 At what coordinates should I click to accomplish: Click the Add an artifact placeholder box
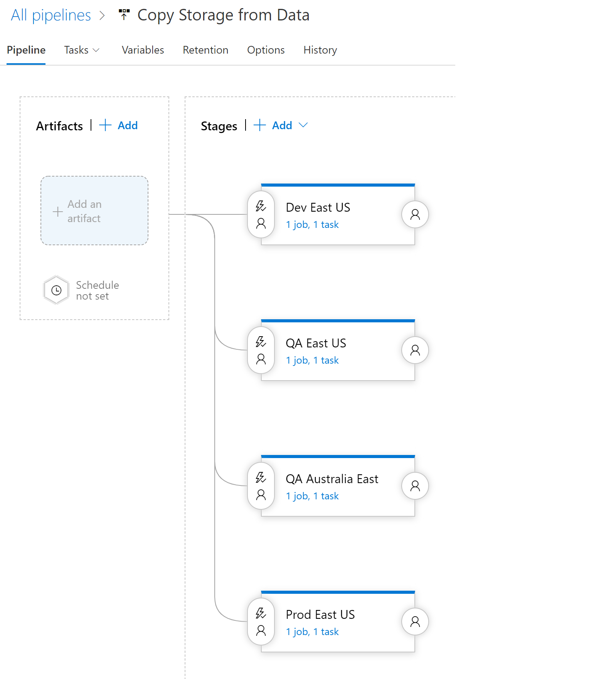[x=94, y=211]
